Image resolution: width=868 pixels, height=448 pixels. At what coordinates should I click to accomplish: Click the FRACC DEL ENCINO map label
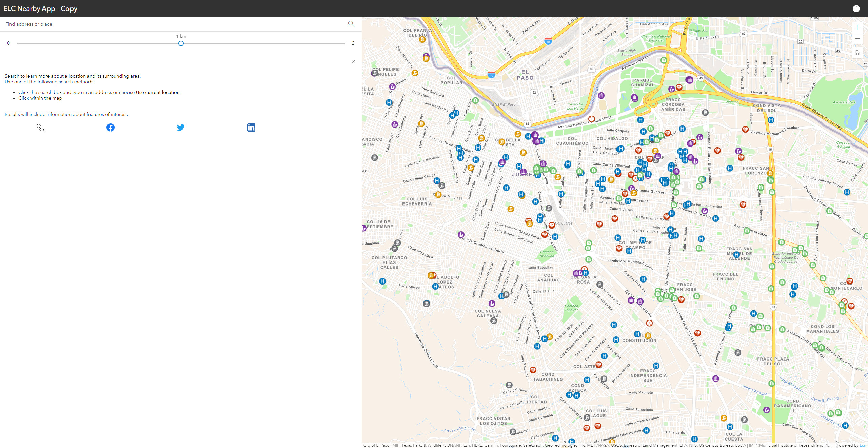coord(726,277)
